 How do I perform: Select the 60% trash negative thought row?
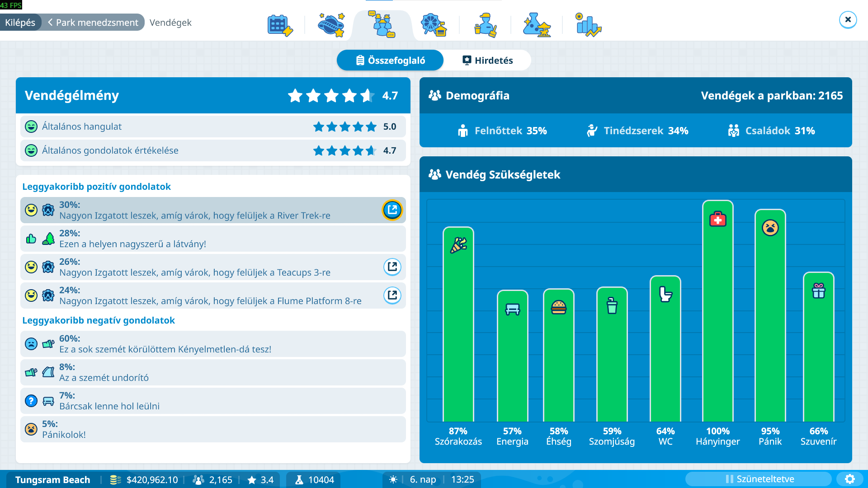[212, 344]
